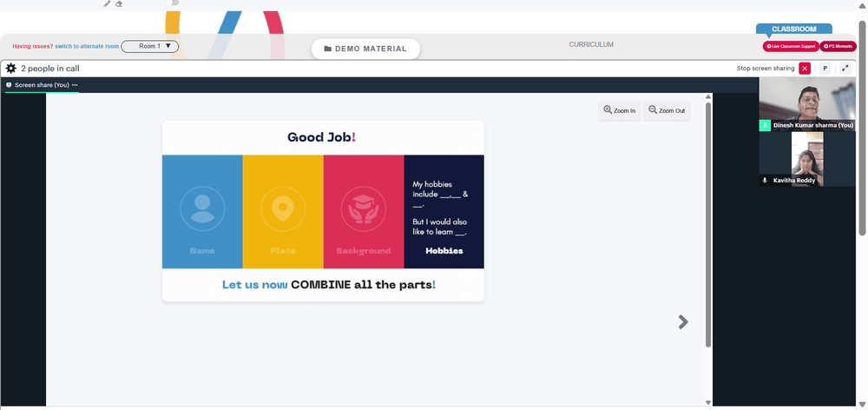Toggle Dinesh Kumar sharma's microphone icon
The image size is (868, 410).
point(765,126)
